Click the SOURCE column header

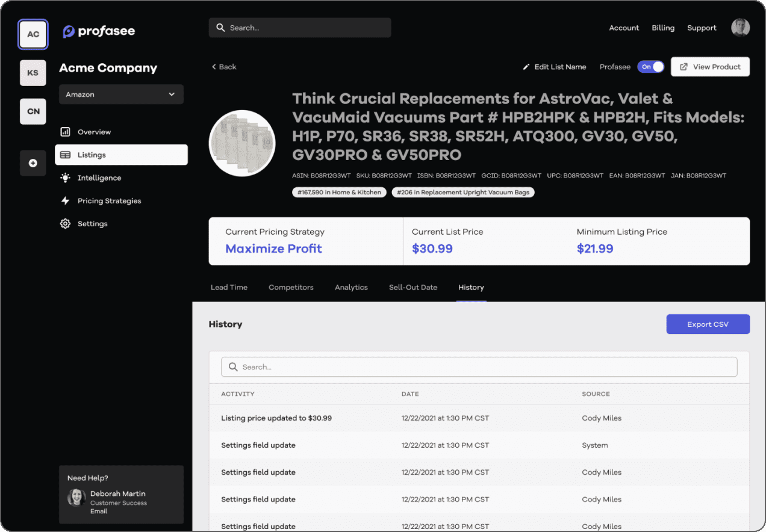(x=596, y=394)
